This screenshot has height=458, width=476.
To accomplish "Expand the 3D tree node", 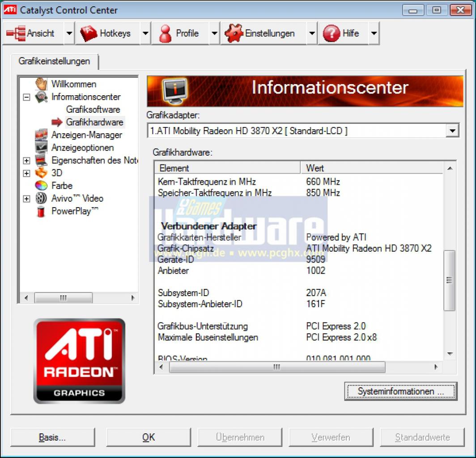I will [x=27, y=173].
